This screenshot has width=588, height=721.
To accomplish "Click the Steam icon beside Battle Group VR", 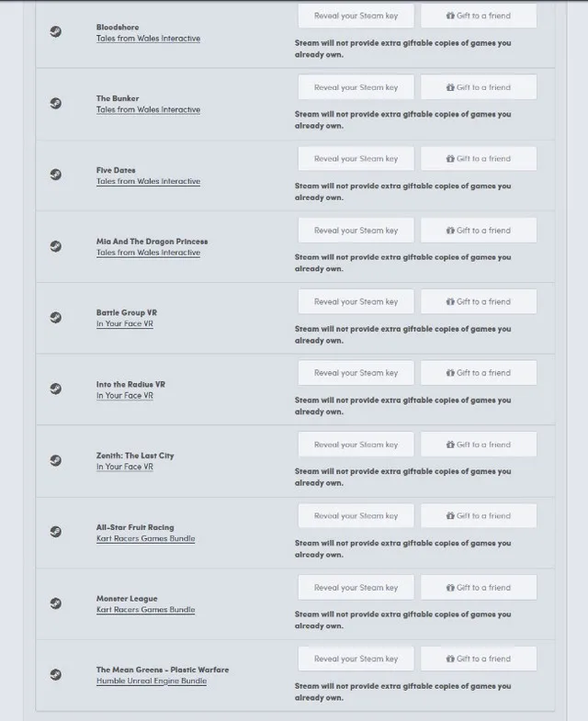I will 56,317.
